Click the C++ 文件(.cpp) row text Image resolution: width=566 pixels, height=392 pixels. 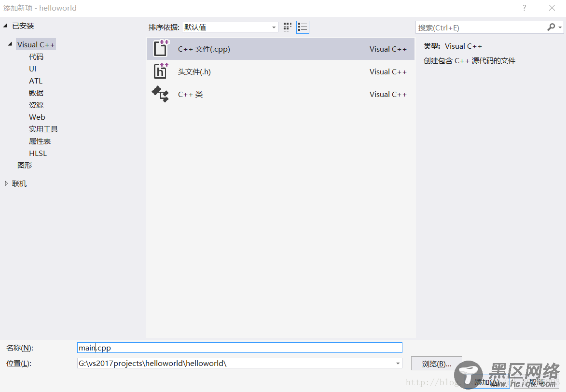coord(204,49)
